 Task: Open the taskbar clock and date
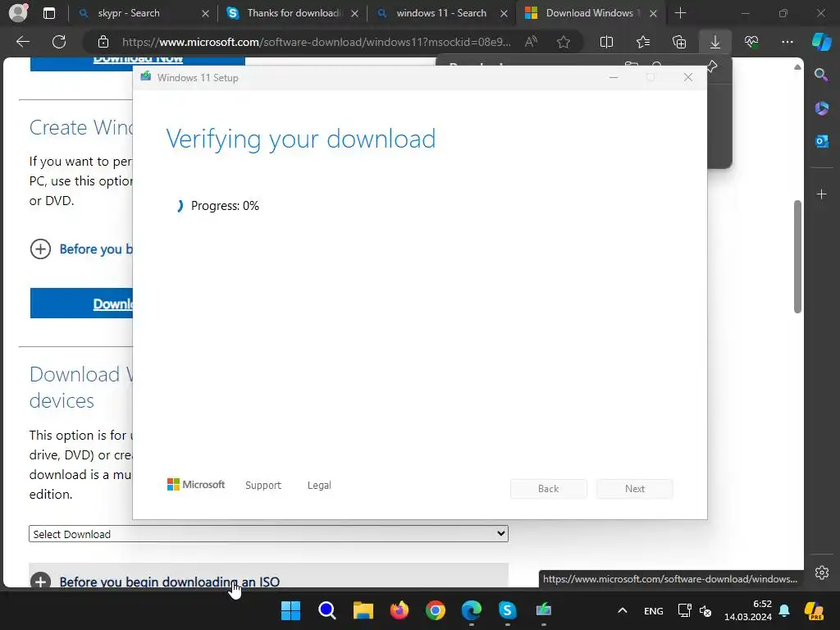[748, 610]
